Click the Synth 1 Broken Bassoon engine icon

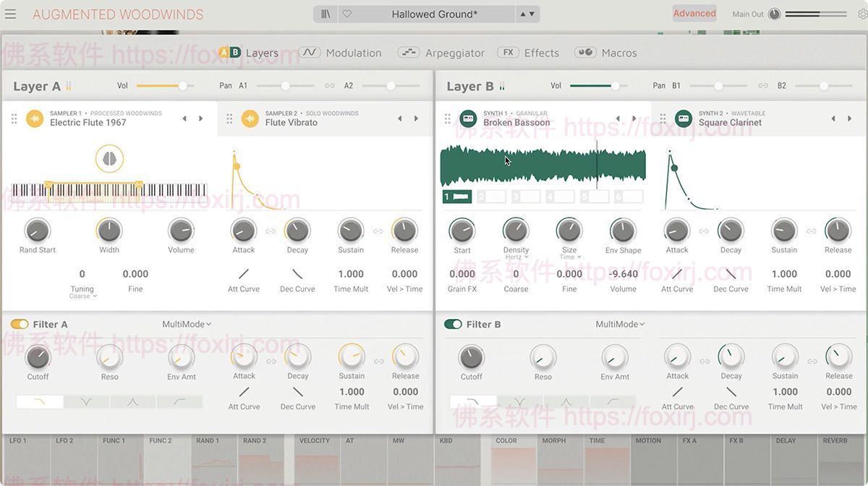[x=466, y=118]
